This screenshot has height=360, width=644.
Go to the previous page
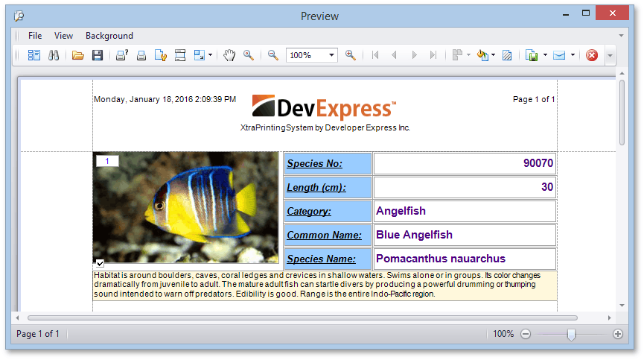[394, 55]
